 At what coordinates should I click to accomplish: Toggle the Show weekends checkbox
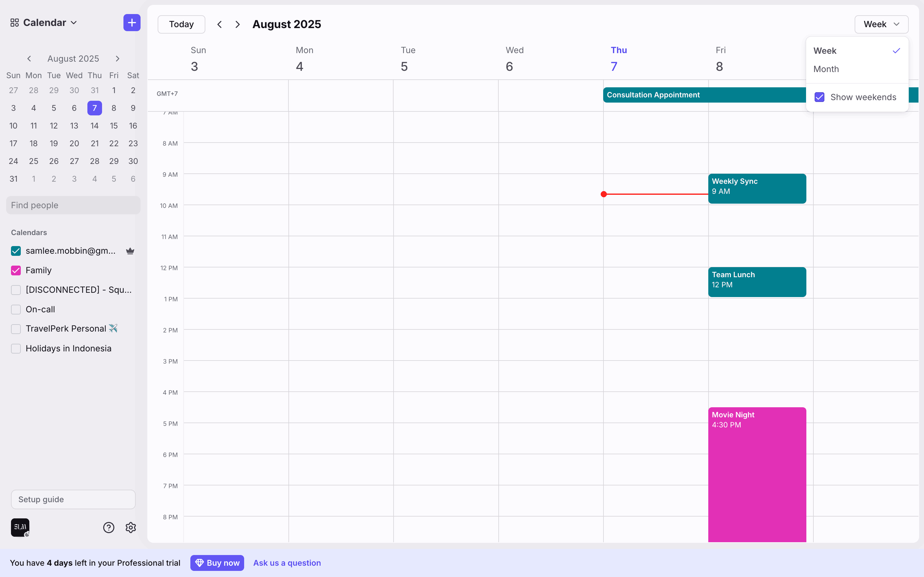coord(820,97)
